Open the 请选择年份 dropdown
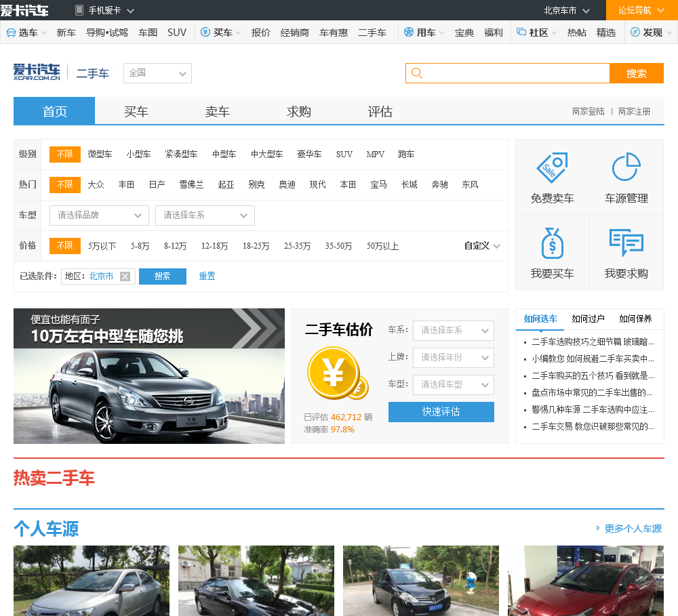This screenshot has width=678, height=616. (453, 358)
